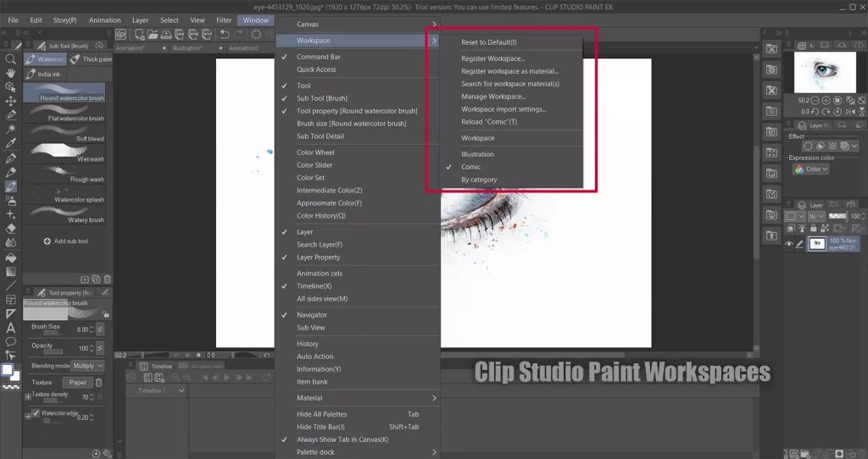This screenshot has width=868, height=459.
Task: Delete sub tool with trash icon
Action: [108, 279]
